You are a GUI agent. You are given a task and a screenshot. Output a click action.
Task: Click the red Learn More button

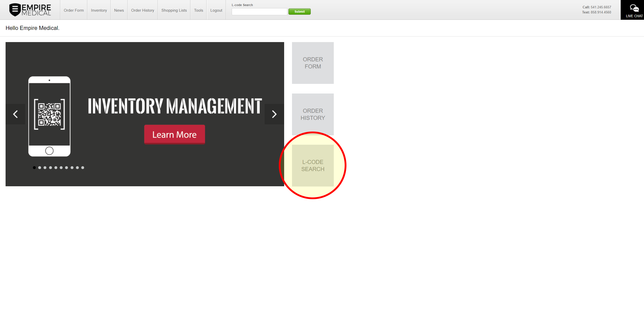pos(174,135)
